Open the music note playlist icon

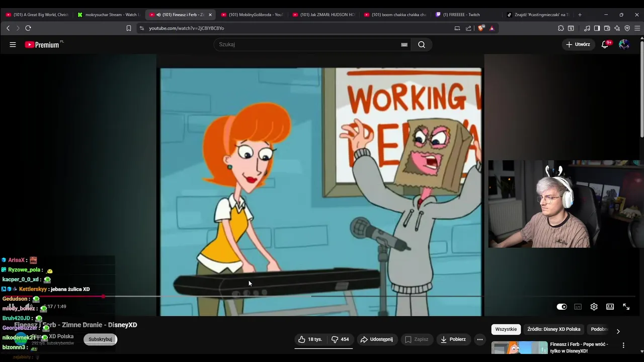[x=587, y=28]
